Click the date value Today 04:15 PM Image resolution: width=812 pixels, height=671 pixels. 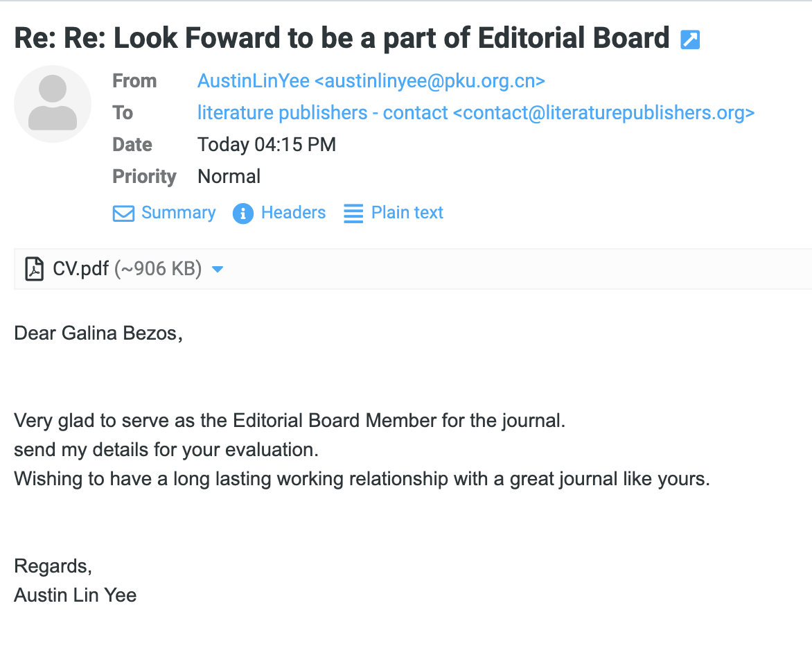(267, 145)
